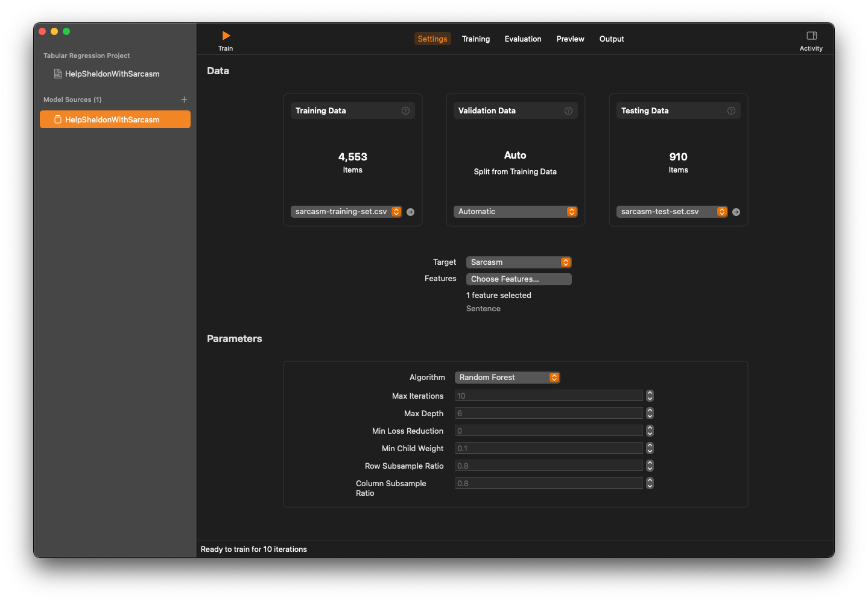Open the Automatic validation data dropdown
This screenshot has height=602, width=868.
point(515,212)
